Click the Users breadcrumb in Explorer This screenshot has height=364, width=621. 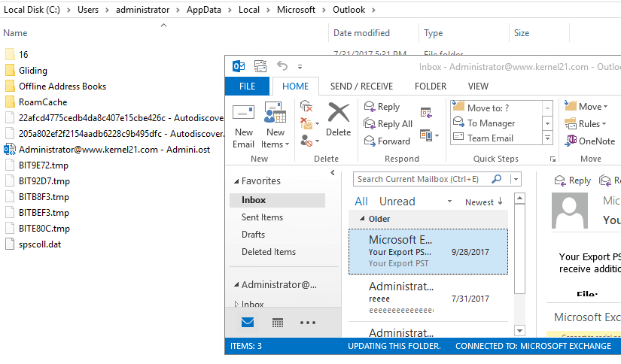pos(88,10)
